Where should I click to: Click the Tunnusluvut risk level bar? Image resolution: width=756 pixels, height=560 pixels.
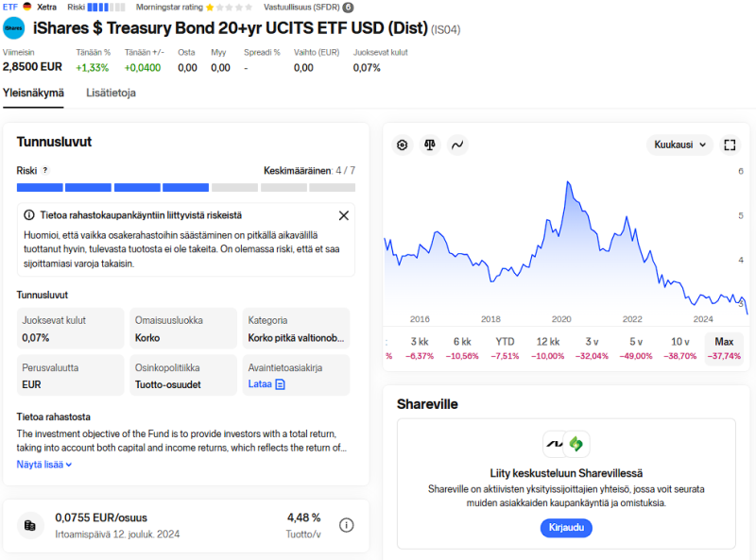tap(185, 188)
